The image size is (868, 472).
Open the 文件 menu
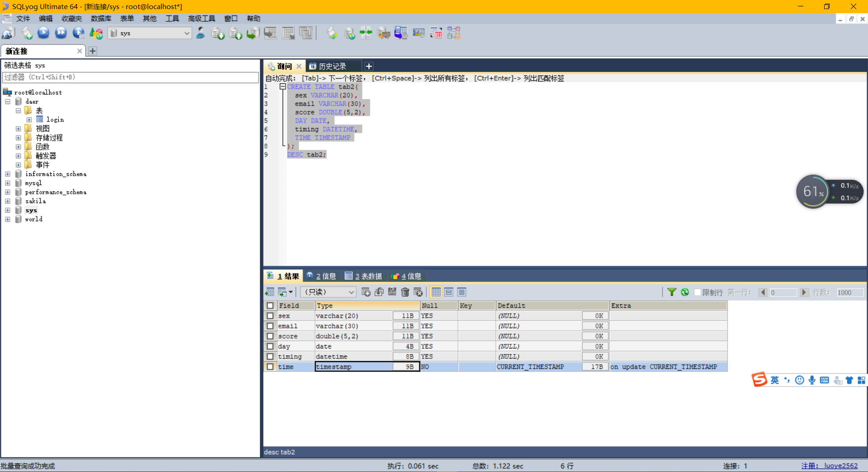23,19
